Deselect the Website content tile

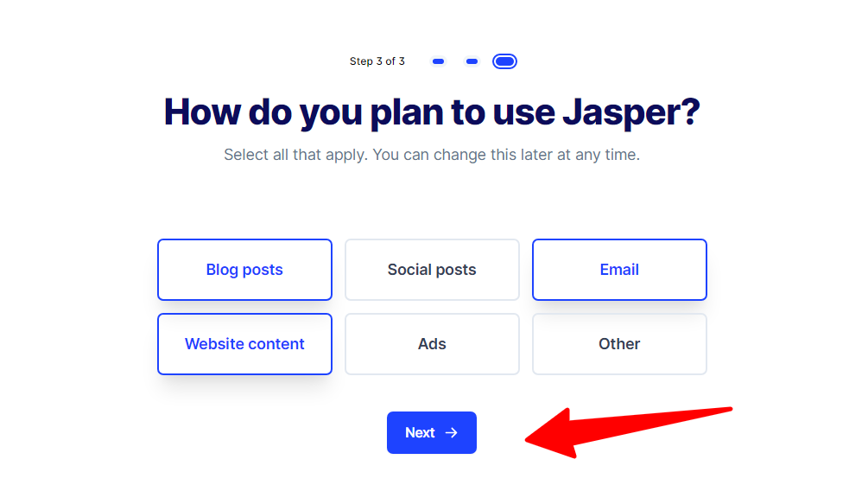tap(244, 343)
